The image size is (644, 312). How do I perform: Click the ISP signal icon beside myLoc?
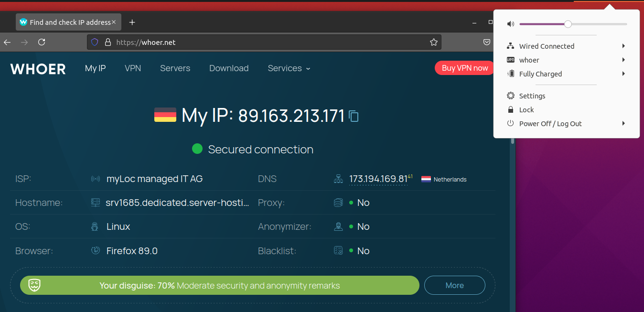click(96, 179)
